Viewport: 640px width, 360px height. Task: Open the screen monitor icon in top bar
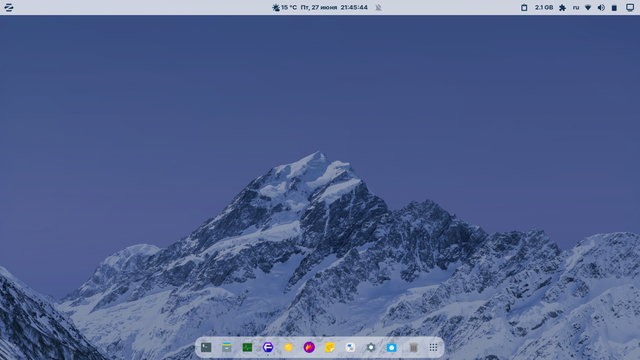pos(630,7)
